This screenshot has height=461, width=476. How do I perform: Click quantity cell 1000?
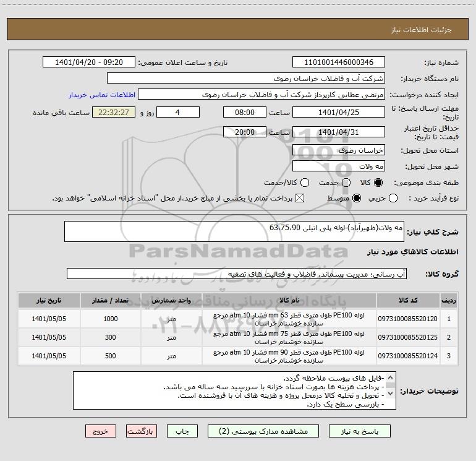point(111,319)
